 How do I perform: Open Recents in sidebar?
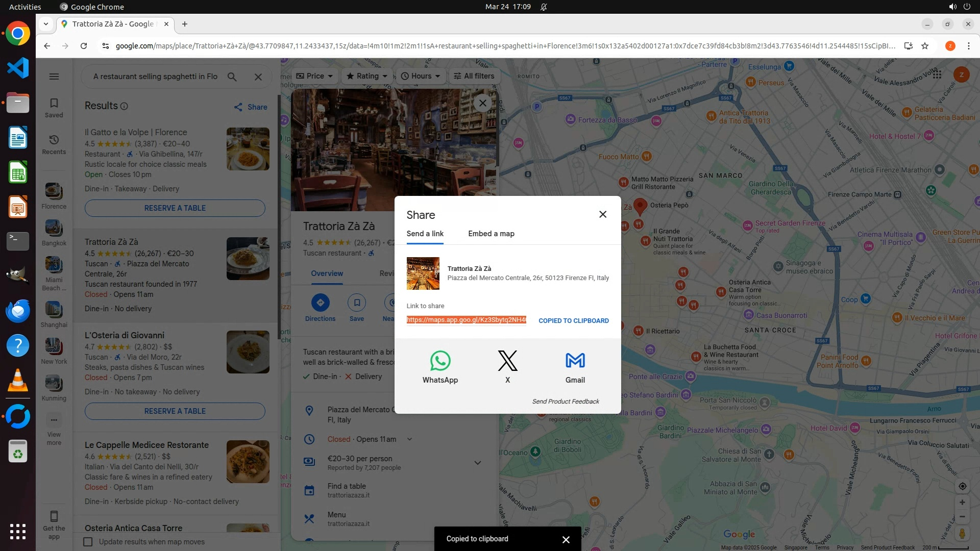[54, 144]
